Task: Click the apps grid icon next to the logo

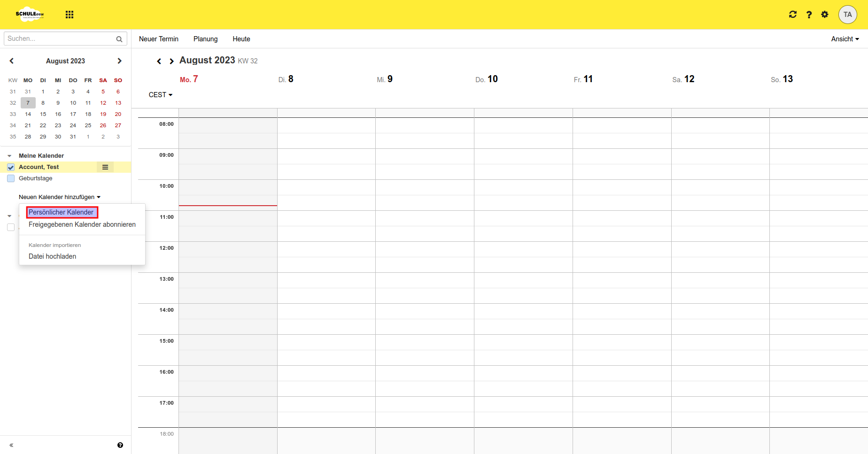Action: tap(70, 14)
